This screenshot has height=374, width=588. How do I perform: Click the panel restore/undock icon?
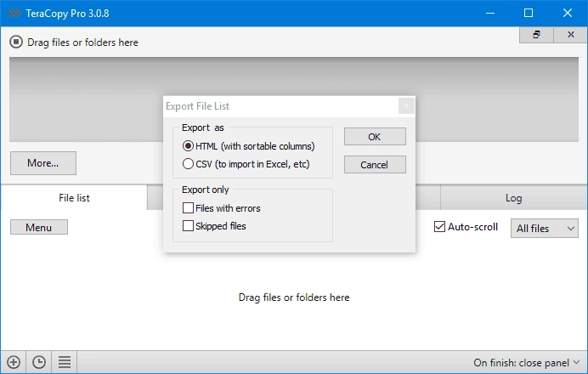pyautogui.click(x=537, y=35)
